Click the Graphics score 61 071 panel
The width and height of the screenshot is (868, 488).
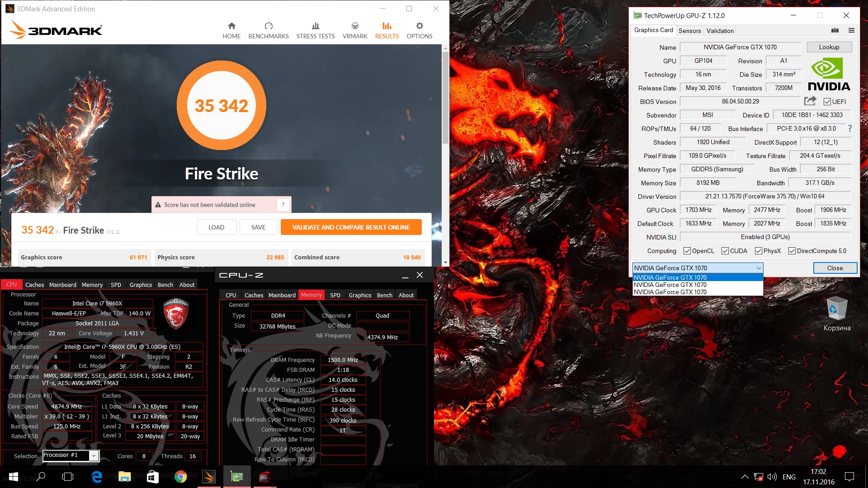(x=85, y=257)
